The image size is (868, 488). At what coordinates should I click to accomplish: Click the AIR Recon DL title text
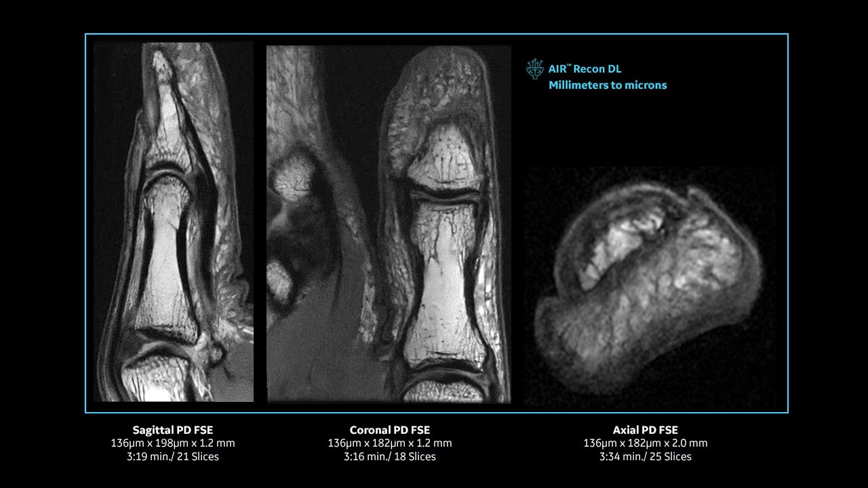coord(585,69)
